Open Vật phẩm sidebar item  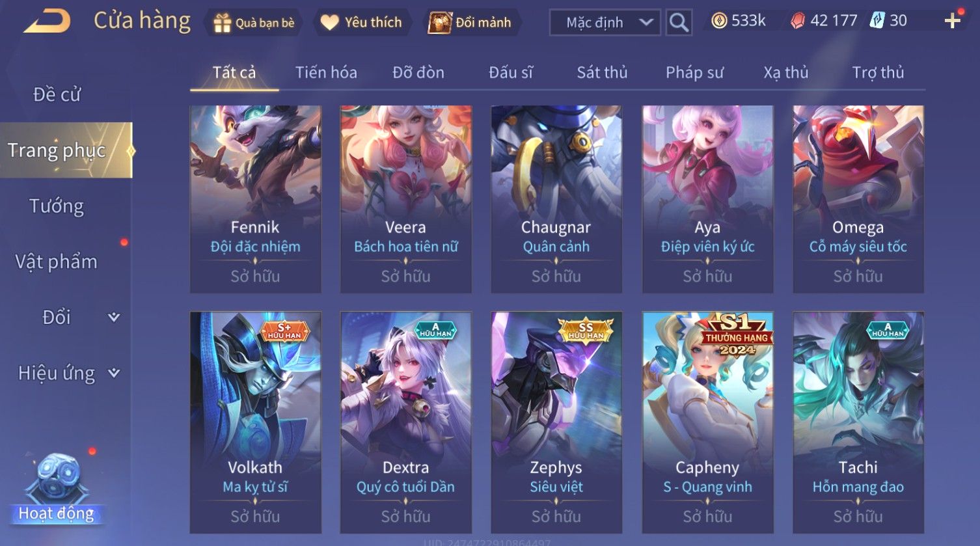tap(57, 262)
